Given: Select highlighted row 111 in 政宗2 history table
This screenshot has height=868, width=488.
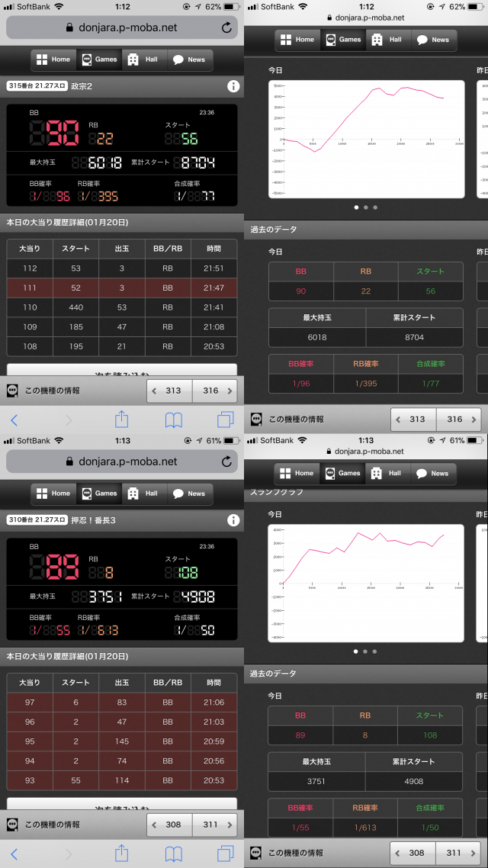Looking at the screenshot, I should [x=122, y=288].
